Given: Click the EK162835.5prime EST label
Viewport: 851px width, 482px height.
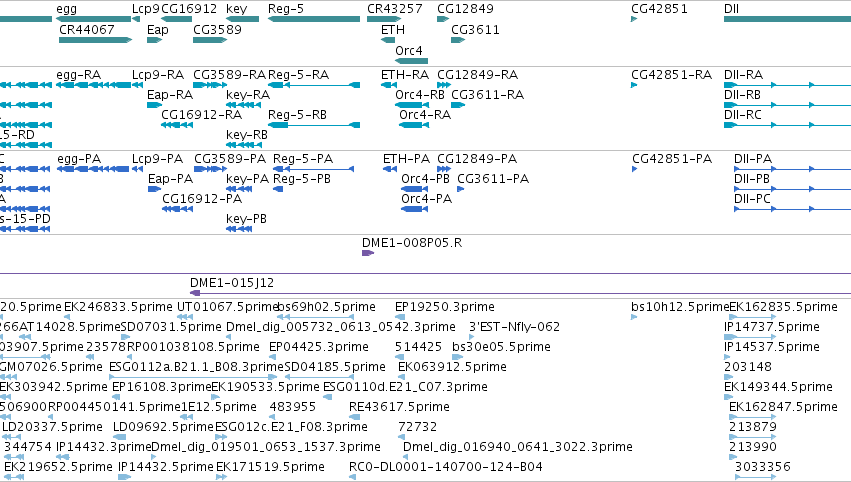Looking at the screenshot, I should 783,307.
